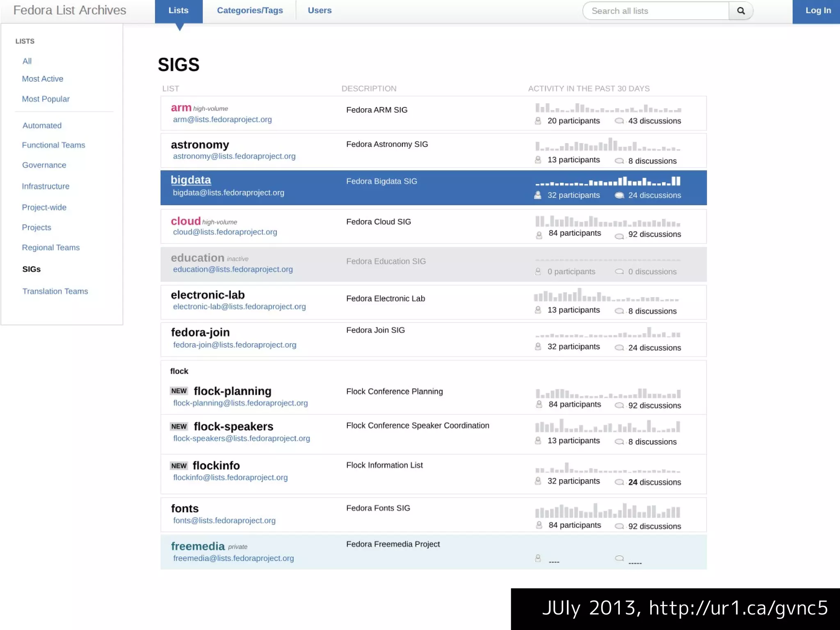Click the NEW badge beside flock-speakers
The width and height of the screenshot is (840, 630).
click(179, 426)
